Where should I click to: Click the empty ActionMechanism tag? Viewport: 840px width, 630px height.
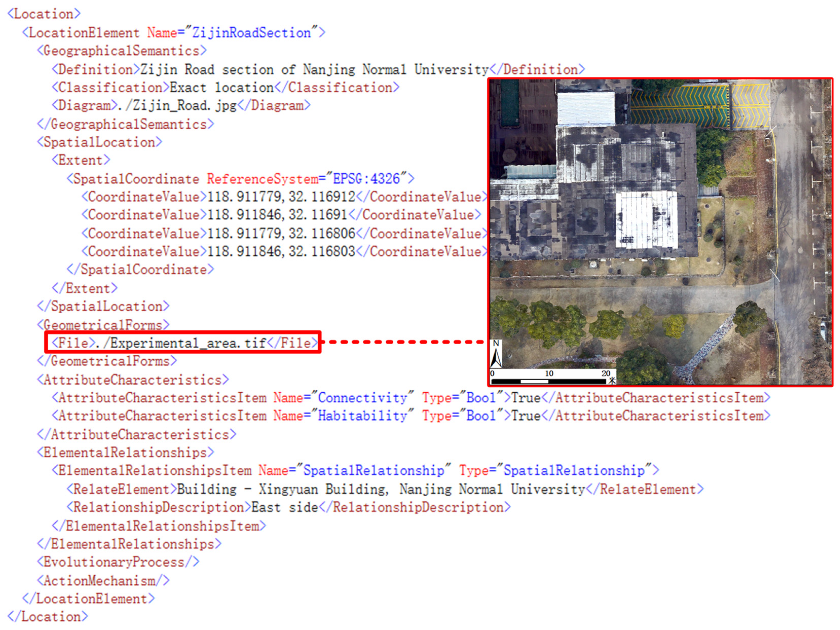[103, 581]
